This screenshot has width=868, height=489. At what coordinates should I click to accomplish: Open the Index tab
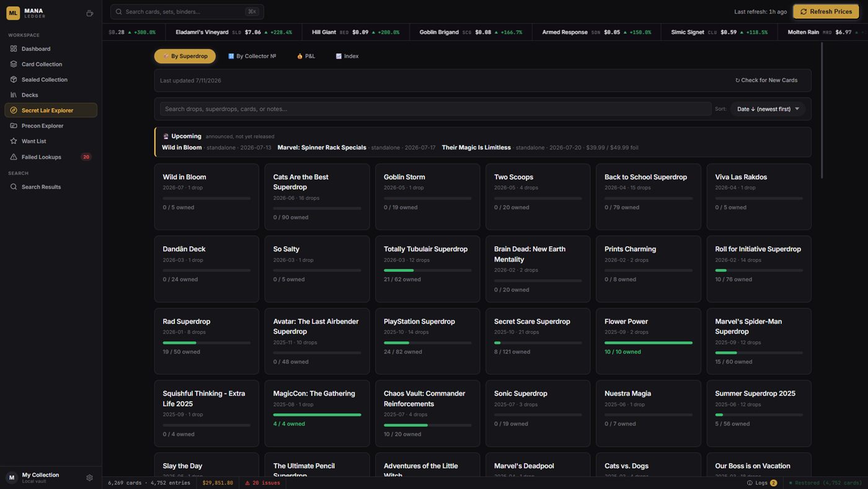pyautogui.click(x=347, y=56)
